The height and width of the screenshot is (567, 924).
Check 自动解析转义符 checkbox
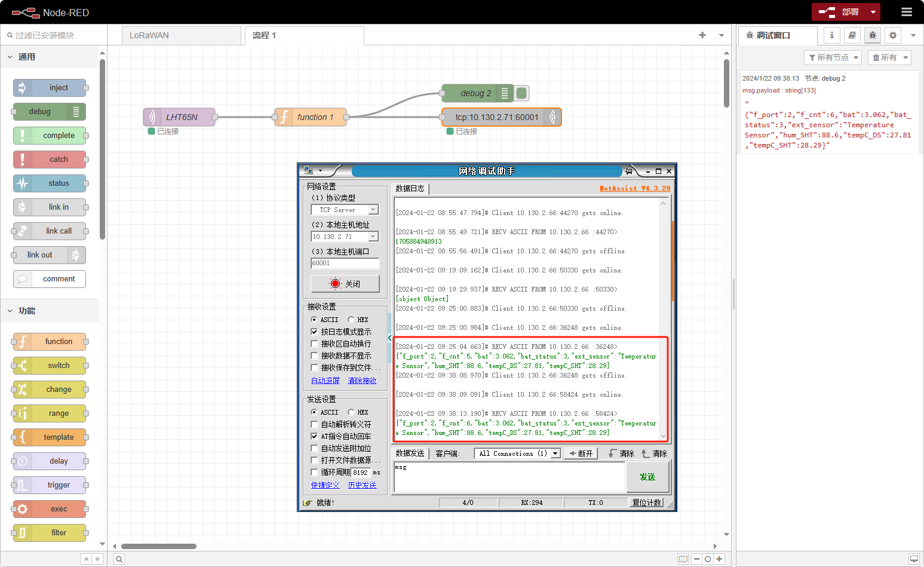point(314,424)
